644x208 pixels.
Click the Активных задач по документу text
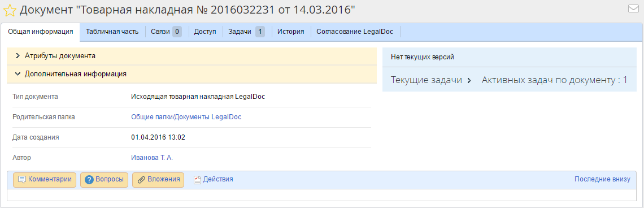[555, 80]
